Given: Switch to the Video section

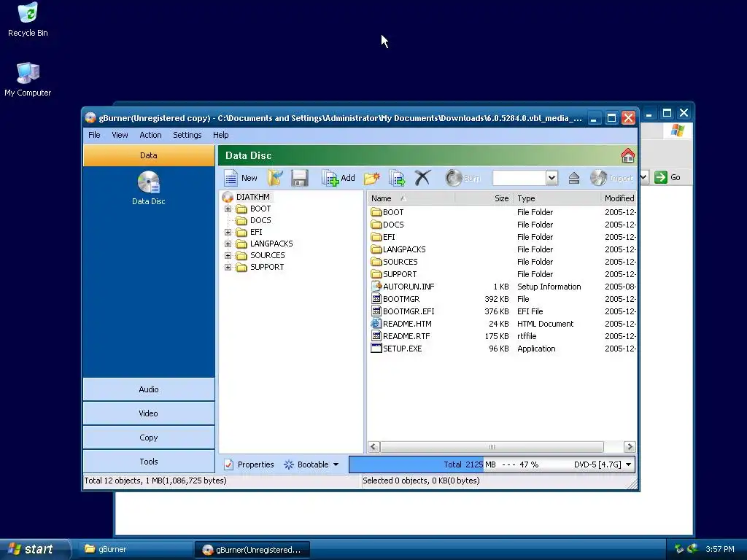Looking at the screenshot, I should [x=149, y=413].
